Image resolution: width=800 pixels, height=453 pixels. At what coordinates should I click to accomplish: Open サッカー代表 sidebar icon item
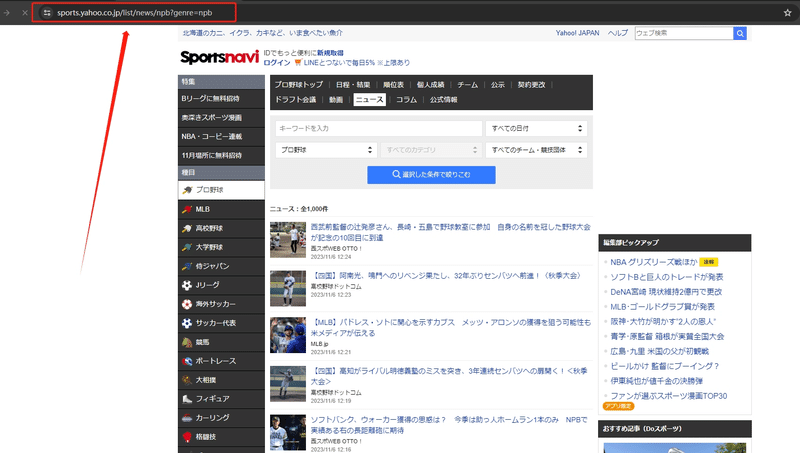click(221, 323)
